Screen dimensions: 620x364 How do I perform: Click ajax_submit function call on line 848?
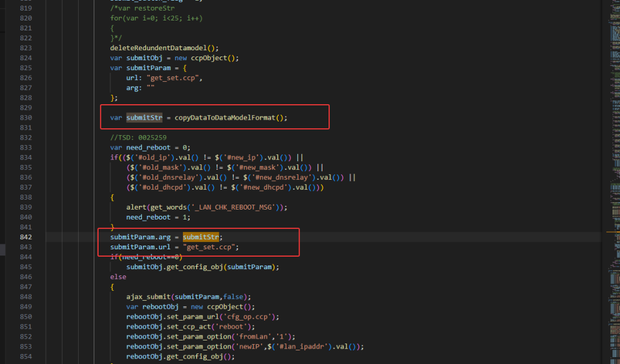click(149, 297)
